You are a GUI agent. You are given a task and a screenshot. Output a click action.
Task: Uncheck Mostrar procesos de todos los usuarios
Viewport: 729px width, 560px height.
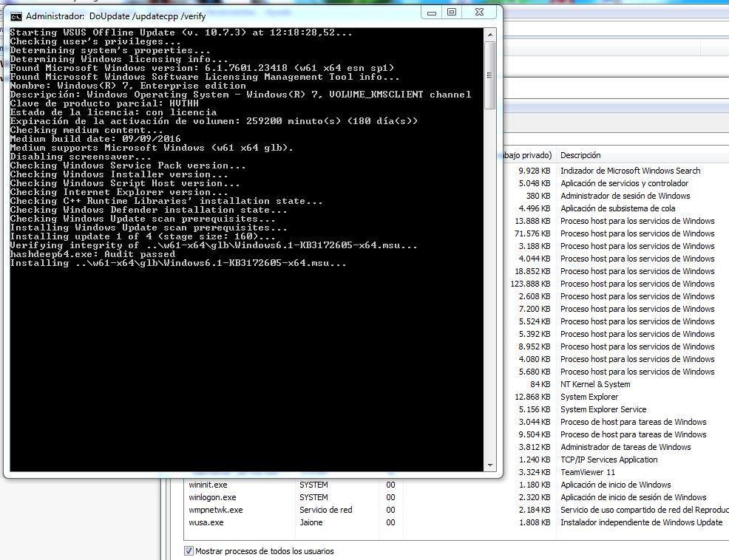click(189, 551)
